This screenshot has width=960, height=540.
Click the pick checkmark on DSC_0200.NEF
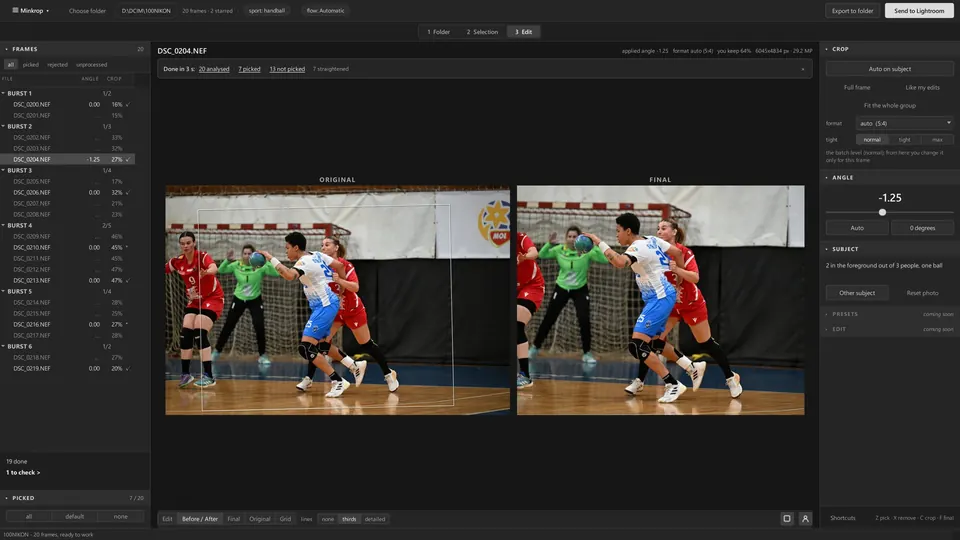click(x=128, y=105)
